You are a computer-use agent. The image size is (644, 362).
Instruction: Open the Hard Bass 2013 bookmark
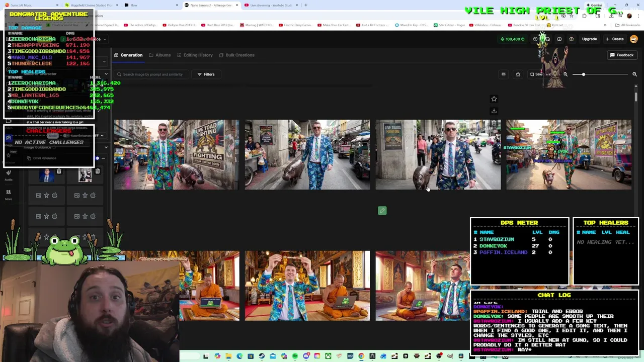[217, 25]
